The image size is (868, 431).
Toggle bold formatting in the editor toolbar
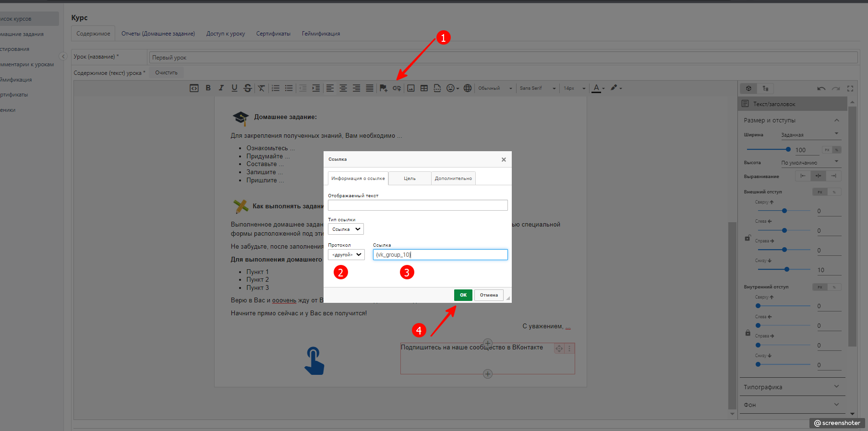pos(208,88)
